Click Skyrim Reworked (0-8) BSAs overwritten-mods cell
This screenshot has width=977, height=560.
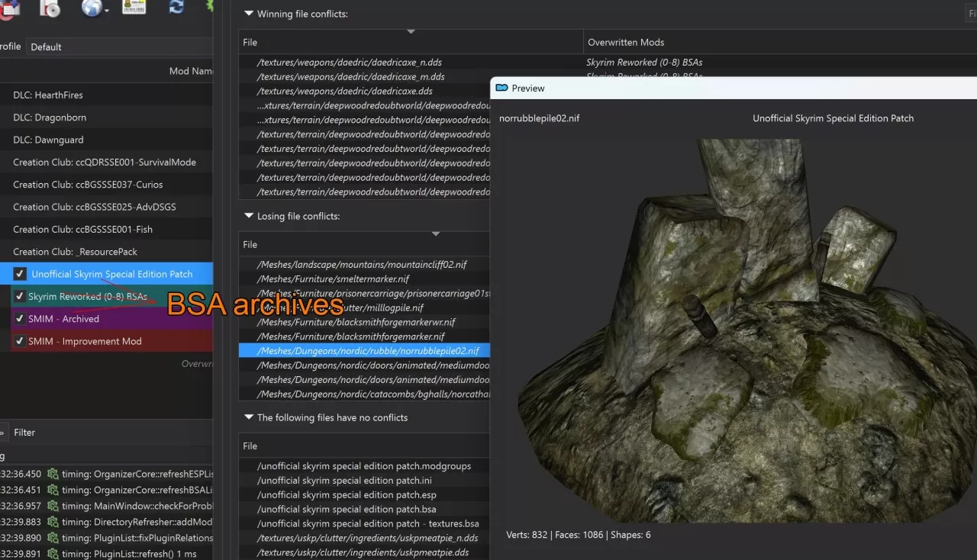tap(644, 63)
